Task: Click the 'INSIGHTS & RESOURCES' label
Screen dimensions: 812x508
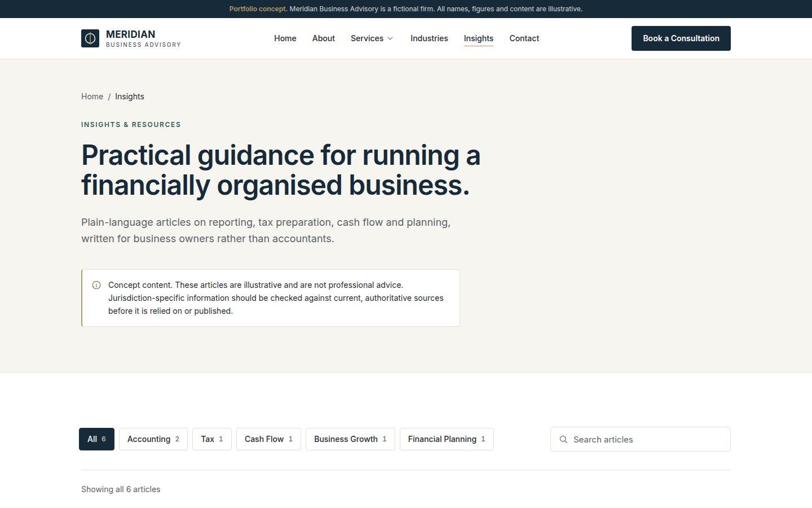Action: point(131,125)
